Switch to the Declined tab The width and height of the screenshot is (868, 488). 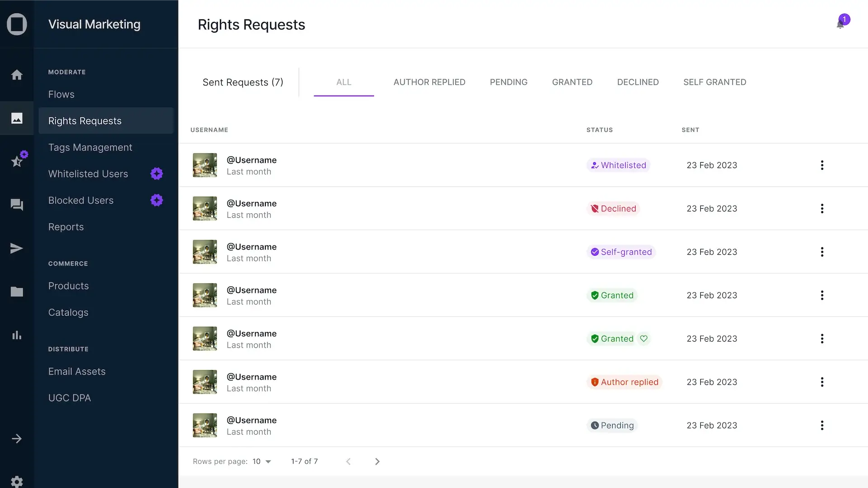pyautogui.click(x=637, y=82)
